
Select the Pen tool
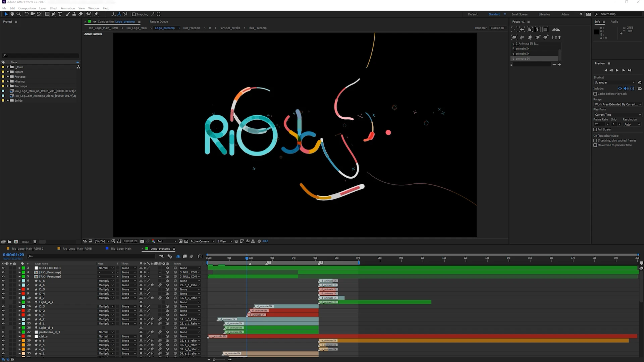(54, 14)
